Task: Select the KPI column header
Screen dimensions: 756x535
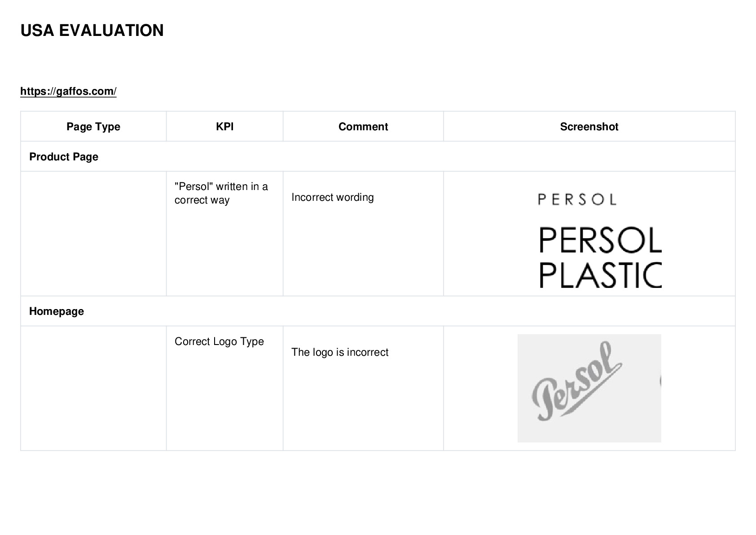Action: pyautogui.click(x=224, y=127)
